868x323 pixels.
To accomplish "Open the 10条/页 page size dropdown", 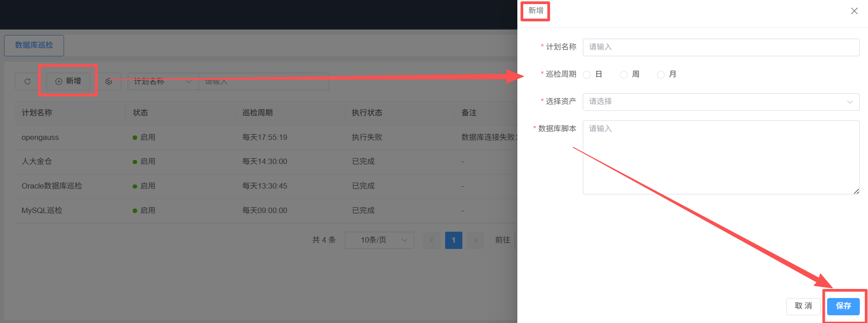I will point(379,240).
